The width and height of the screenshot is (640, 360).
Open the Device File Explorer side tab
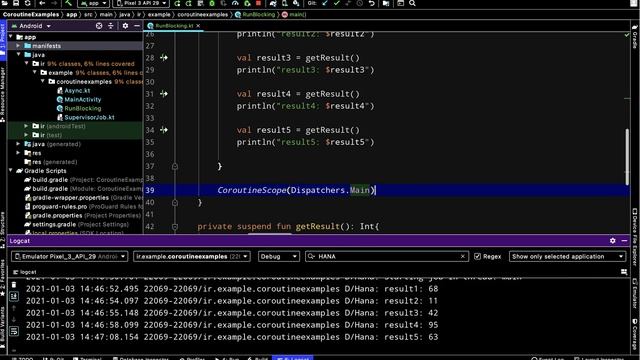coord(635,237)
